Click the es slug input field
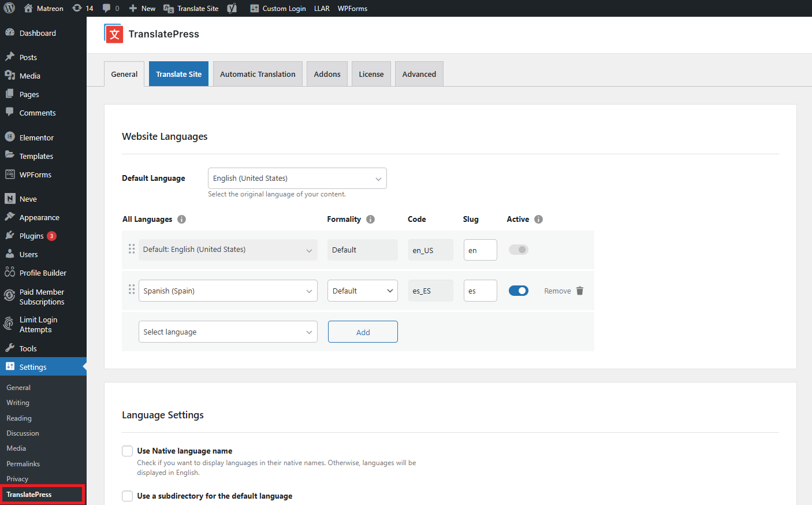The image size is (812, 505). 481,291
